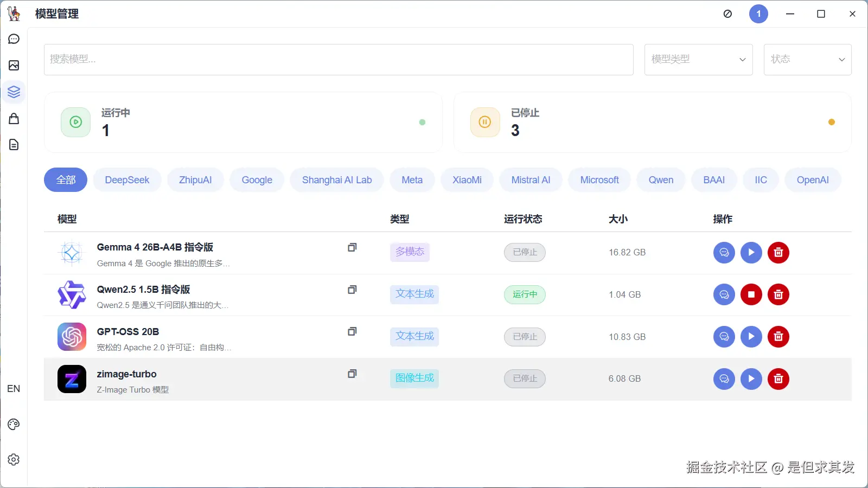The image size is (868, 488).
Task: Click the zimage-turbo Z logo thumbnail
Action: 72,379
